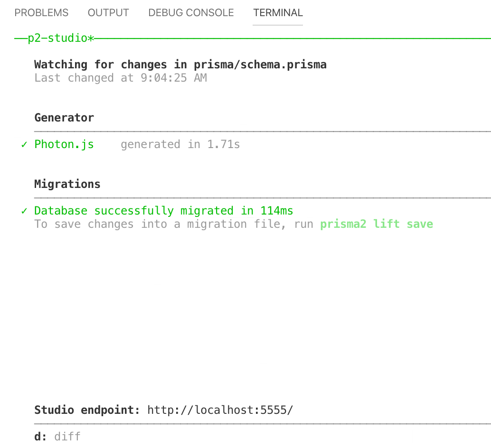Click the Migrations section header
The image size is (491, 448).
[x=67, y=184]
